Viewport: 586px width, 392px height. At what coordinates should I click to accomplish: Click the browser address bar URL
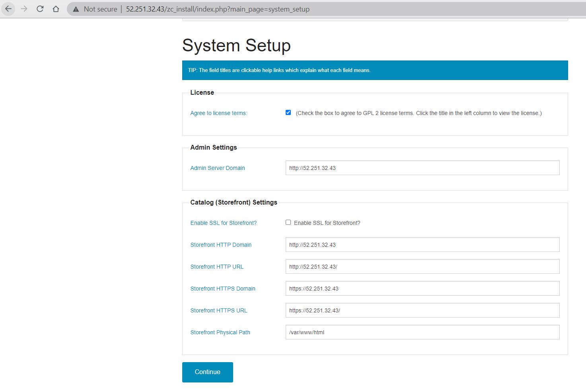(218, 9)
